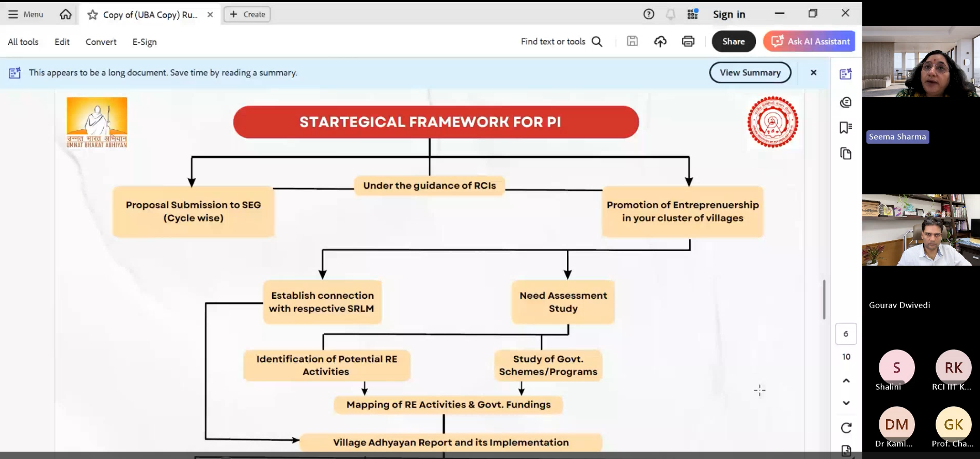The height and width of the screenshot is (459, 980).
Task: Click the View Summary button
Action: pos(750,72)
